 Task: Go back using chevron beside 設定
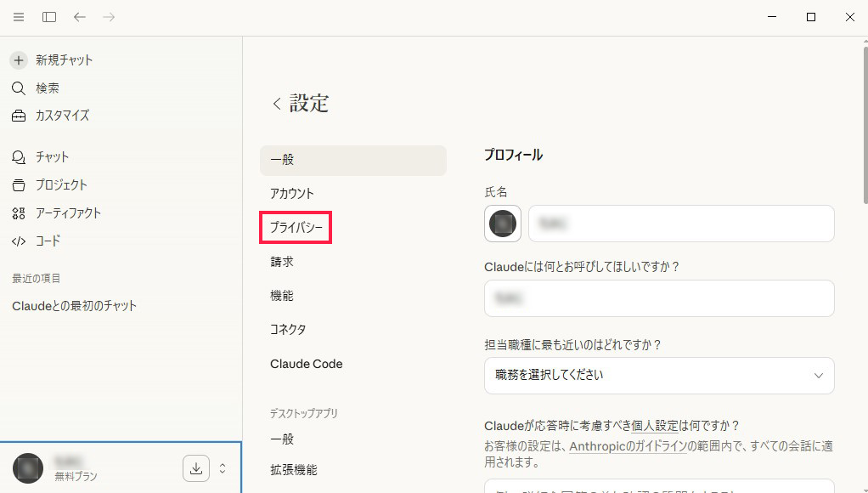(276, 104)
